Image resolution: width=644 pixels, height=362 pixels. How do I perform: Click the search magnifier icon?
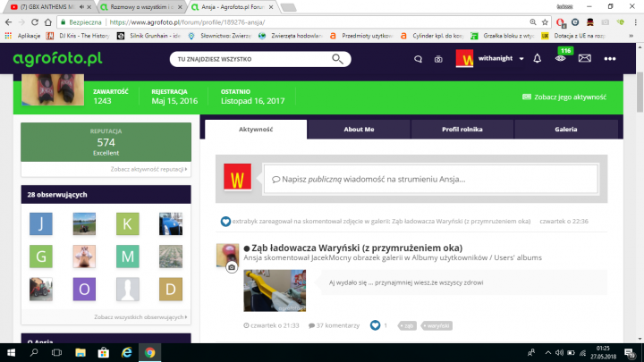point(339,59)
